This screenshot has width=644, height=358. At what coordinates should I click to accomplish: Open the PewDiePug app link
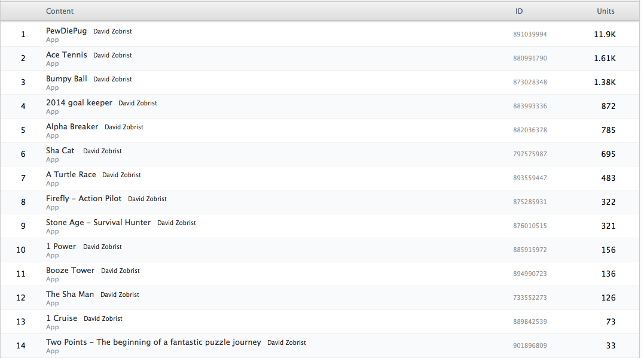(x=66, y=31)
